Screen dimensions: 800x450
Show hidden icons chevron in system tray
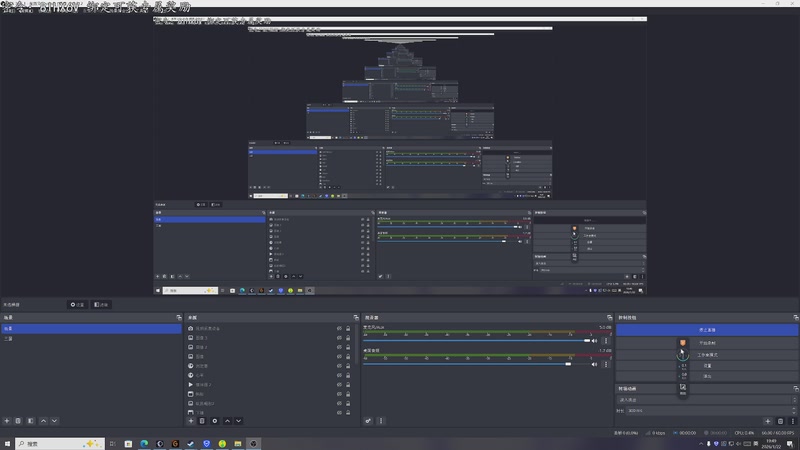(x=701, y=444)
